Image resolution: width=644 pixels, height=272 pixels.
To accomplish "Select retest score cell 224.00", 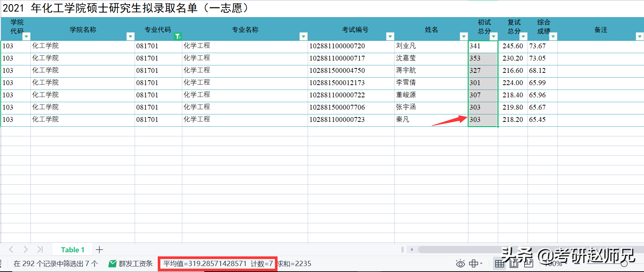I will [513, 83].
